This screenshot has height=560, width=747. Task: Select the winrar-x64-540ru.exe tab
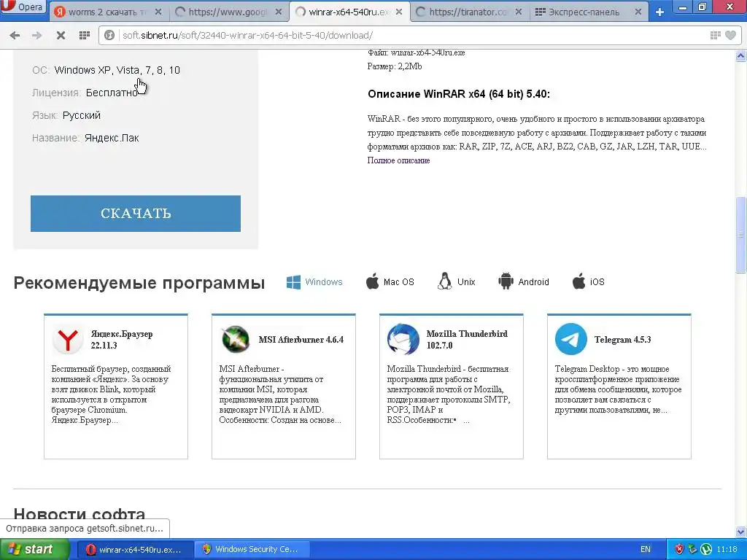[x=348, y=12]
